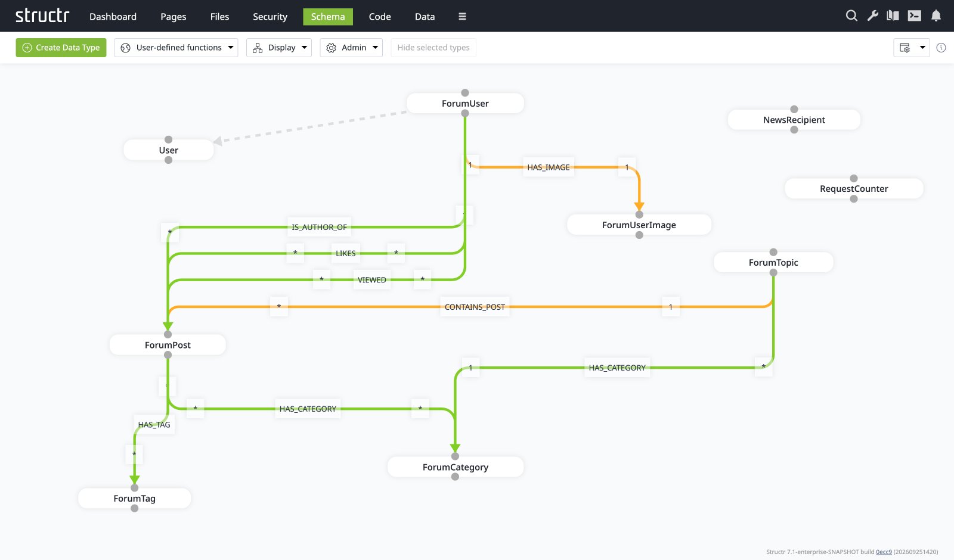Click Hide selected types button
Image resolution: width=954 pixels, height=560 pixels.
(x=433, y=48)
